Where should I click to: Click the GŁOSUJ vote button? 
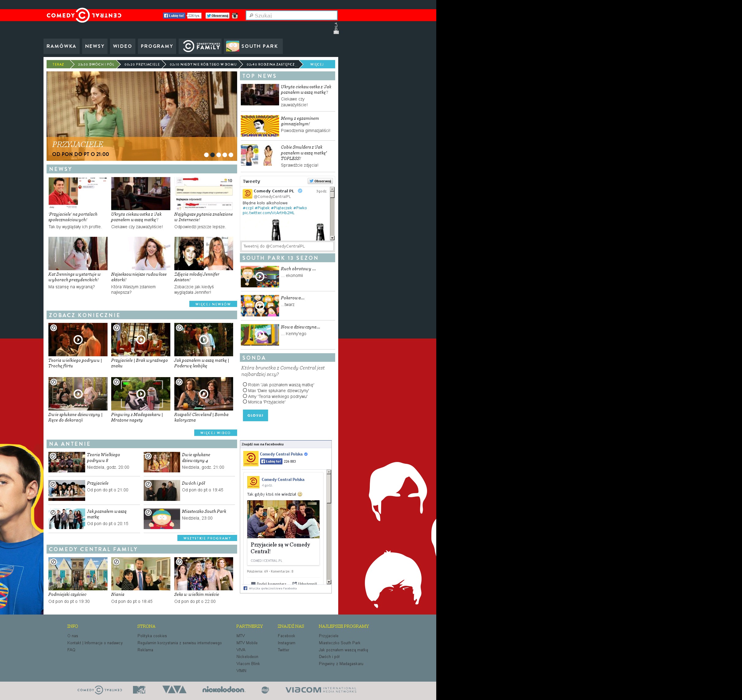(x=255, y=415)
